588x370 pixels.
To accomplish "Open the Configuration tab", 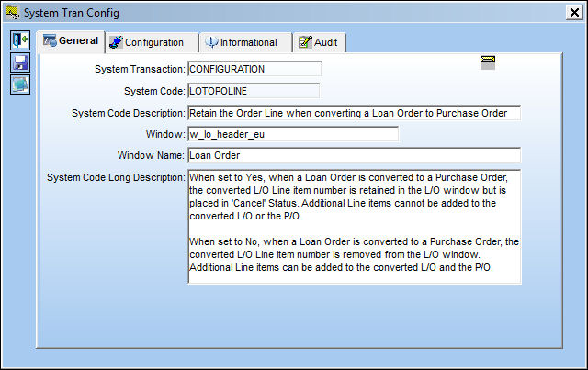I will tap(152, 42).
